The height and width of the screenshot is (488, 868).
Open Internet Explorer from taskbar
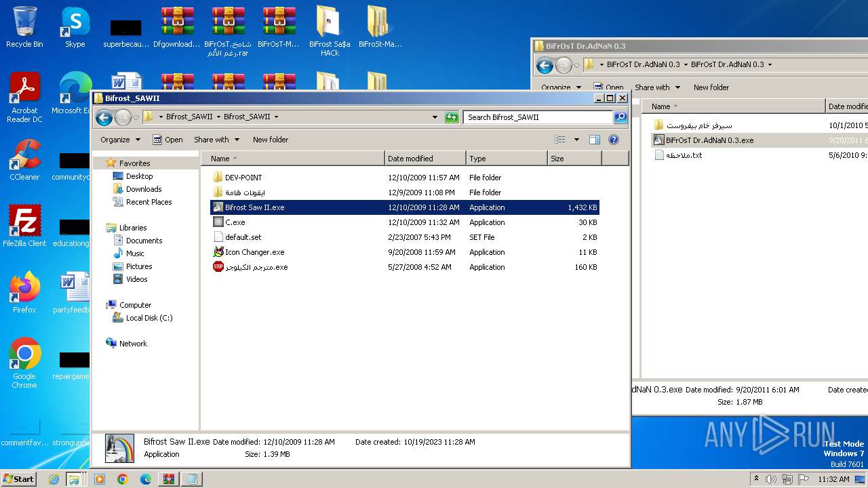[54, 479]
